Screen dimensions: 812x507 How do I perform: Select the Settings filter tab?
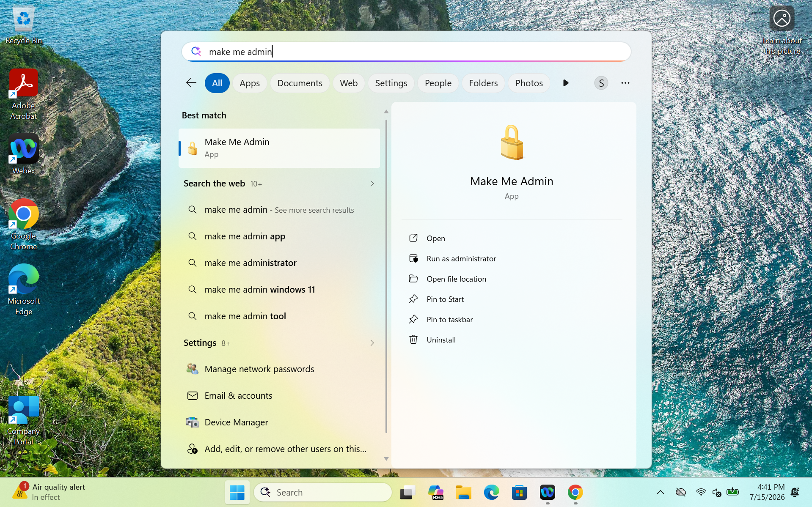point(391,83)
